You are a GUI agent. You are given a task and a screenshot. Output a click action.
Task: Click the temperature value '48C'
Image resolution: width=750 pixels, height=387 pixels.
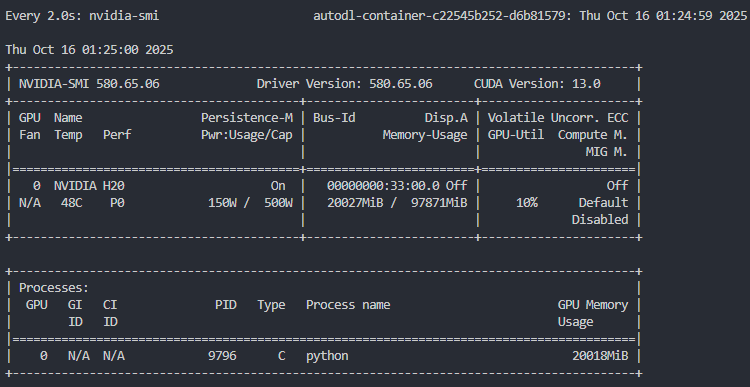(x=72, y=203)
